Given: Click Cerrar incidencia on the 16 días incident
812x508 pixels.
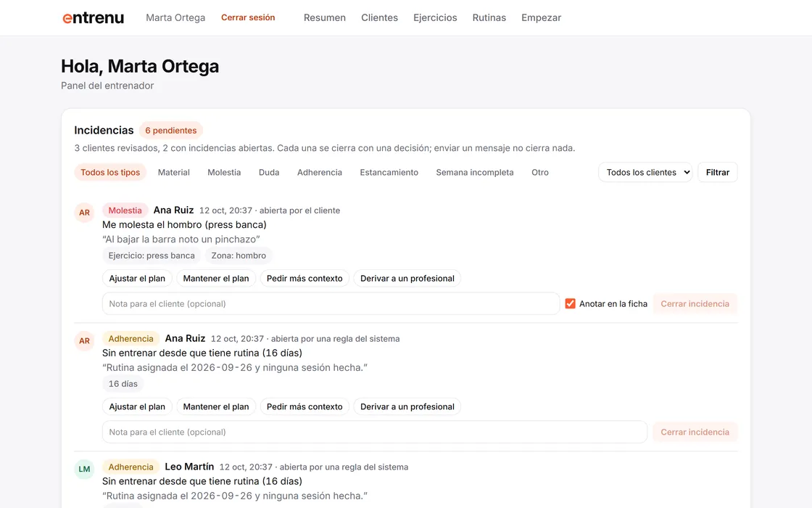Looking at the screenshot, I should pyautogui.click(x=695, y=432).
